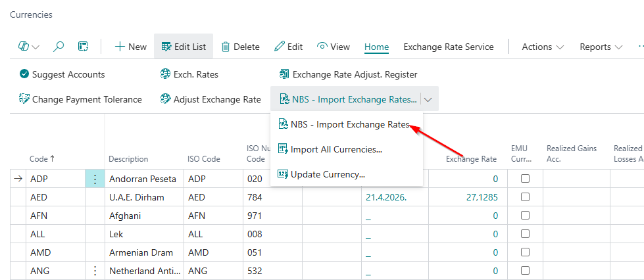Screen dimensions: 644x280
Task: Check EMU Currency box for ADP
Action: (525, 179)
